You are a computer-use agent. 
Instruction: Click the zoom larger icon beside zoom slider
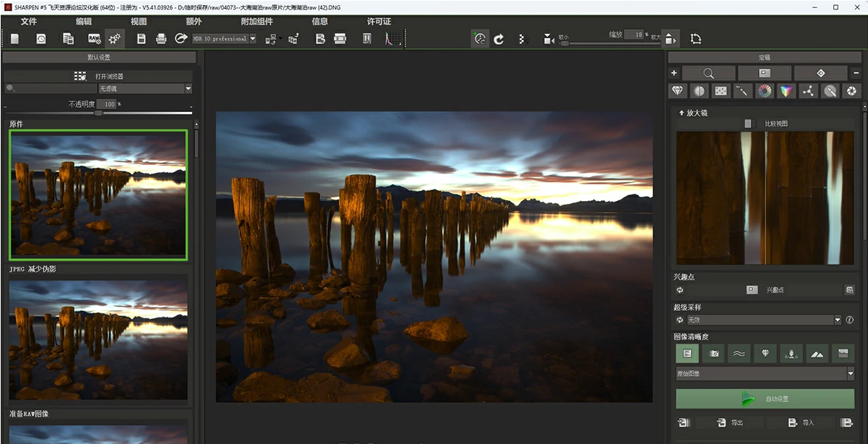pyautogui.click(x=670, y=39)
